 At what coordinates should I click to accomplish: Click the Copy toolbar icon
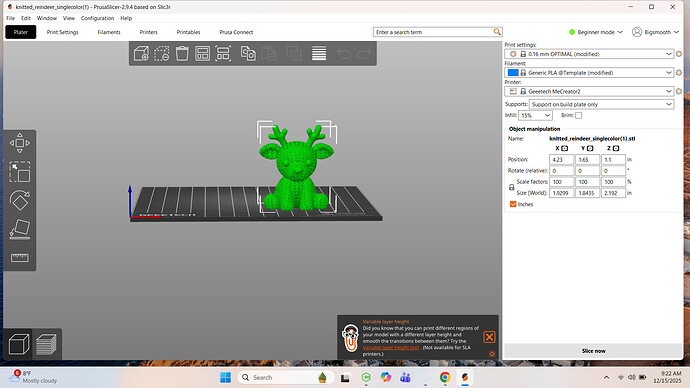(x=248, y=54)
